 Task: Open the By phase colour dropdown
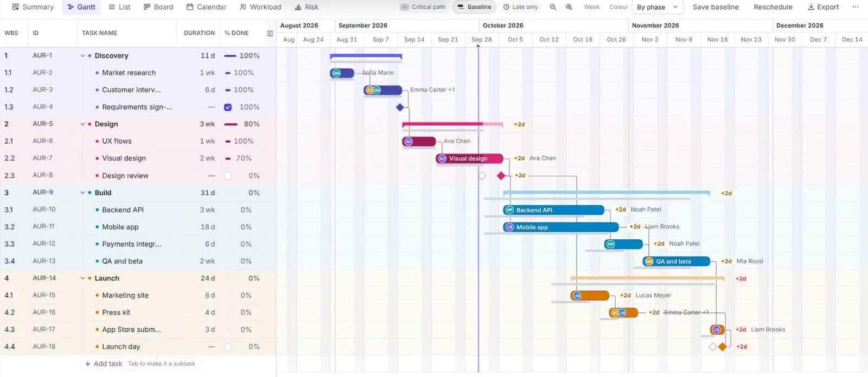click(x=657, y=7)
